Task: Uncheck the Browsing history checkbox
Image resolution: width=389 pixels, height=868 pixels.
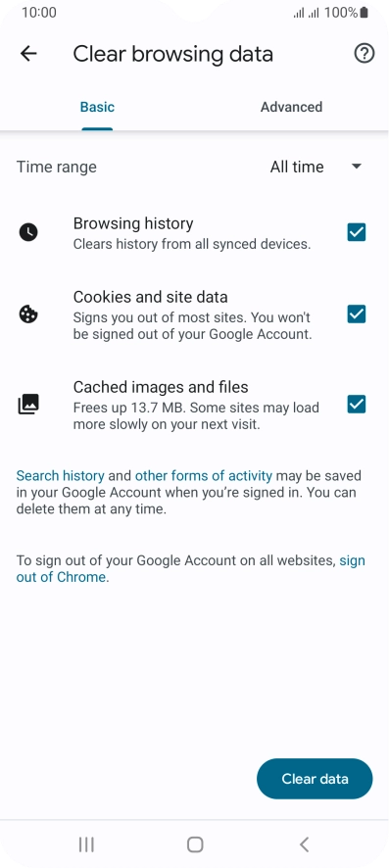Action: 357,232
